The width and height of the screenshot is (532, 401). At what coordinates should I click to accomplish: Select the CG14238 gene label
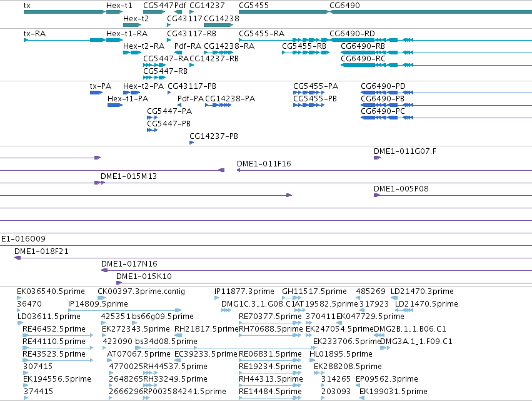[221, 18]
